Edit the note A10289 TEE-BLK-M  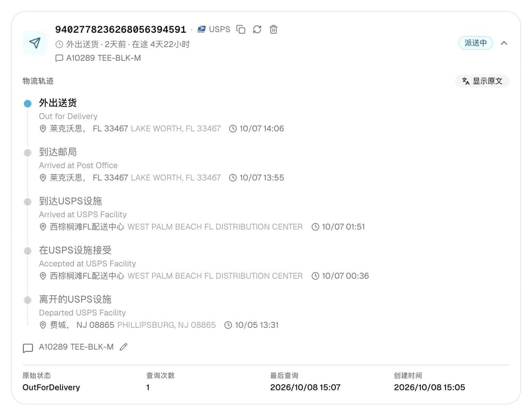click(x=123, y=347)
